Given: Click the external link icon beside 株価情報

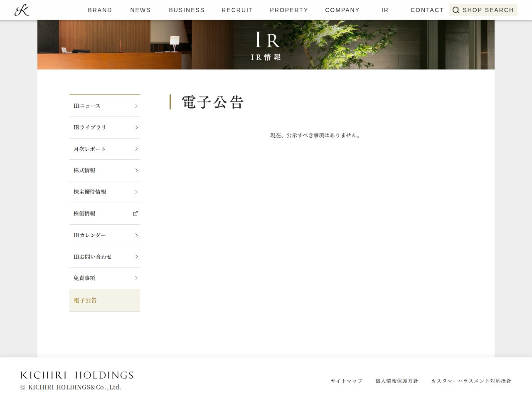Looking at the screenshot, I should (135, 214).
